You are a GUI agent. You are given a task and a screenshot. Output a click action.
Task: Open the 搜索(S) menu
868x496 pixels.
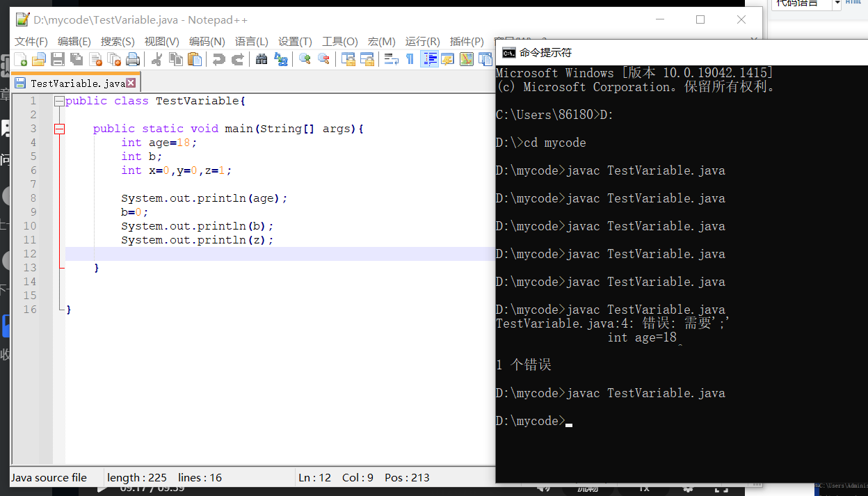118,42
